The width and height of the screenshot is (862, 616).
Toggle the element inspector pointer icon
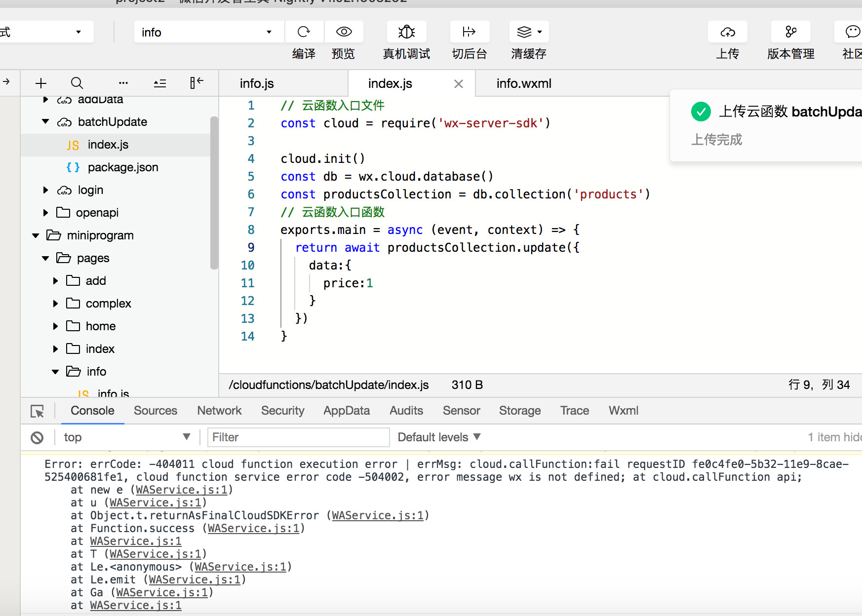pos(37,411)
